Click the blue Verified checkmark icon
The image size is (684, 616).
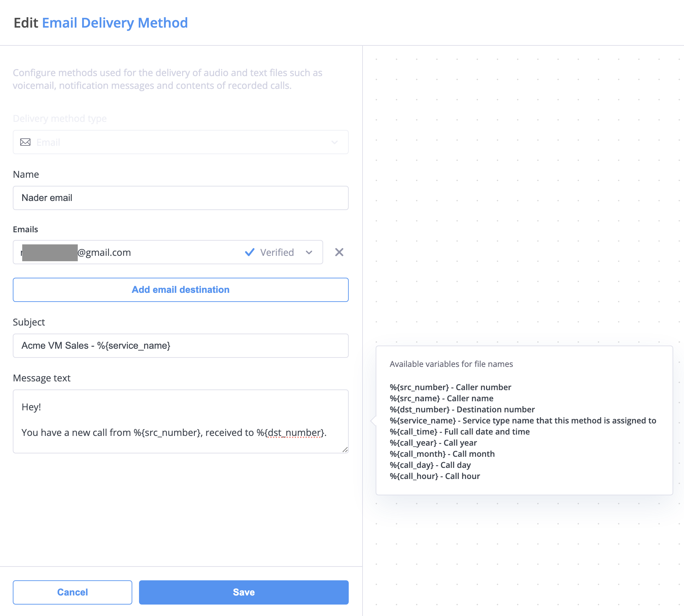pyautogui.click(x=249, y=252)
